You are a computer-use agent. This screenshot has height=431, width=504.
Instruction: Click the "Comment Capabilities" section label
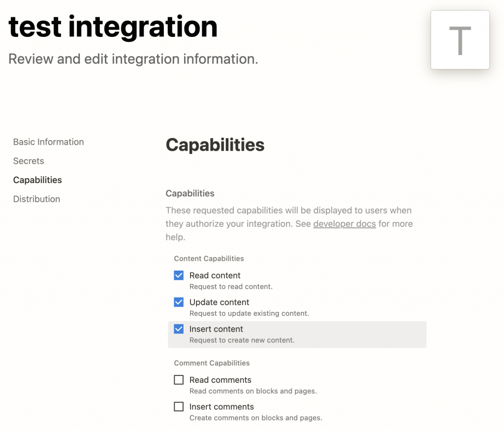click(x=212, y=363)
